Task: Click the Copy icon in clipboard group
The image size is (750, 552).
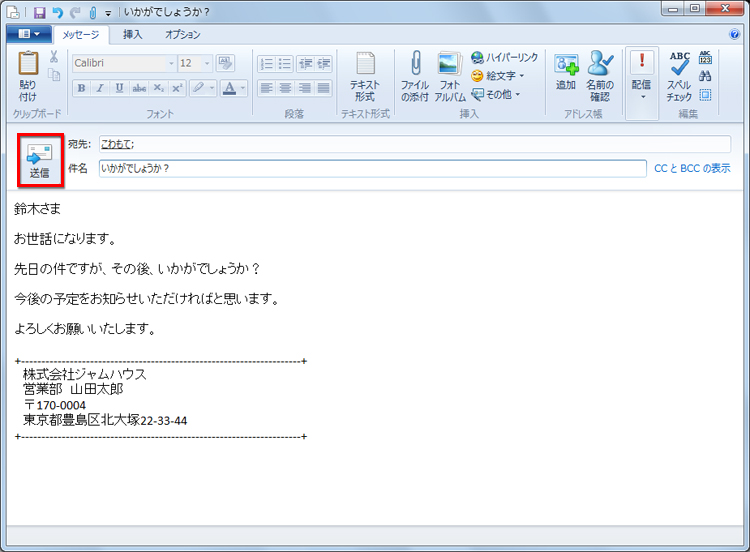Action: tap(54, 75)
